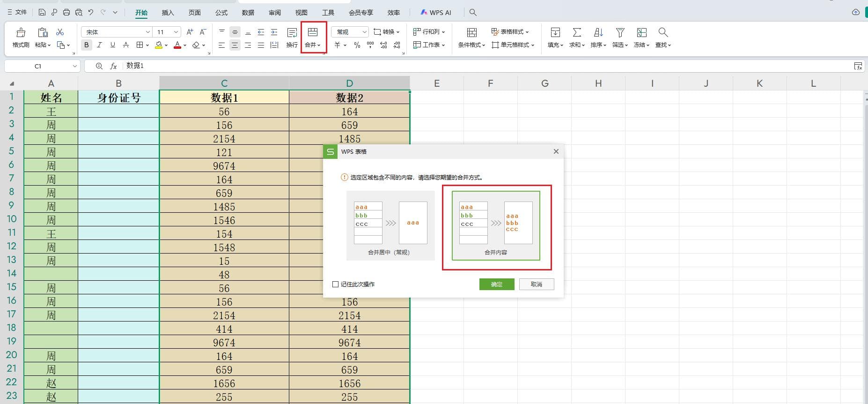Click the Insert Function fx icon
868x404 pixels.
113,66
